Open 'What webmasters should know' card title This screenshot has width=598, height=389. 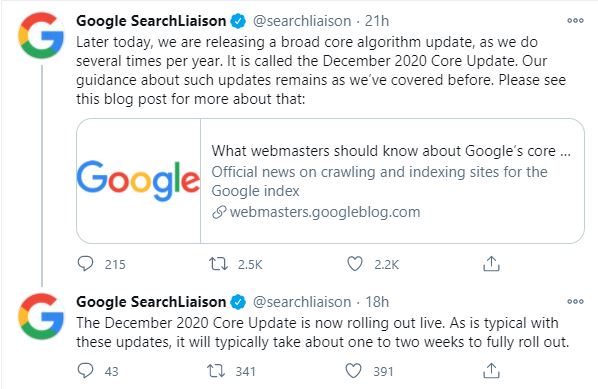pyautogui.click(x=391, y=151)
